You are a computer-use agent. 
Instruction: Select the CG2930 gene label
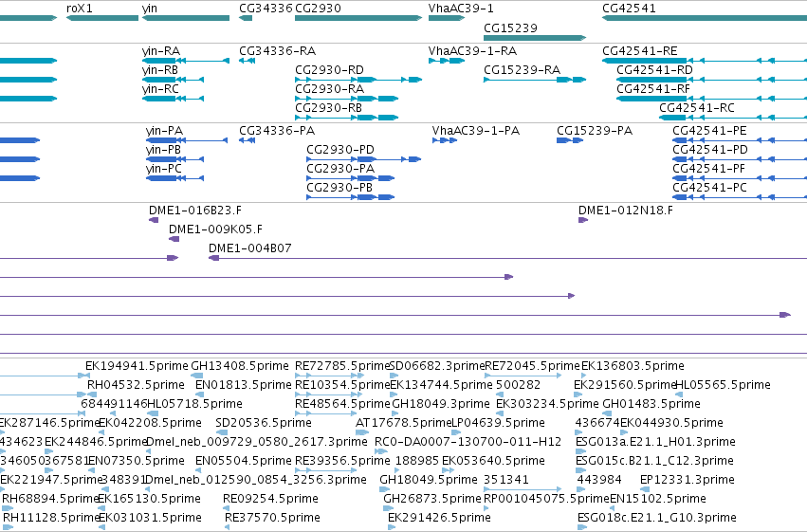(318, 9)
